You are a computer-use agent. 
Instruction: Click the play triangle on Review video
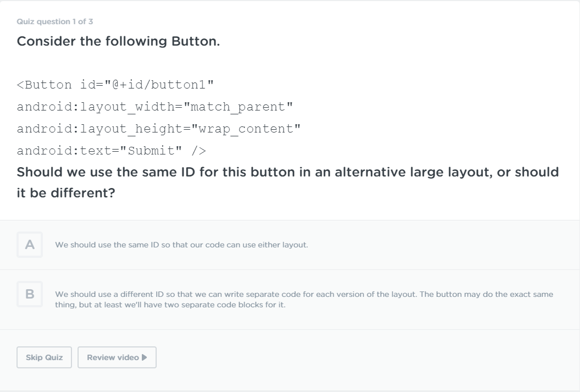coord(144,357)
